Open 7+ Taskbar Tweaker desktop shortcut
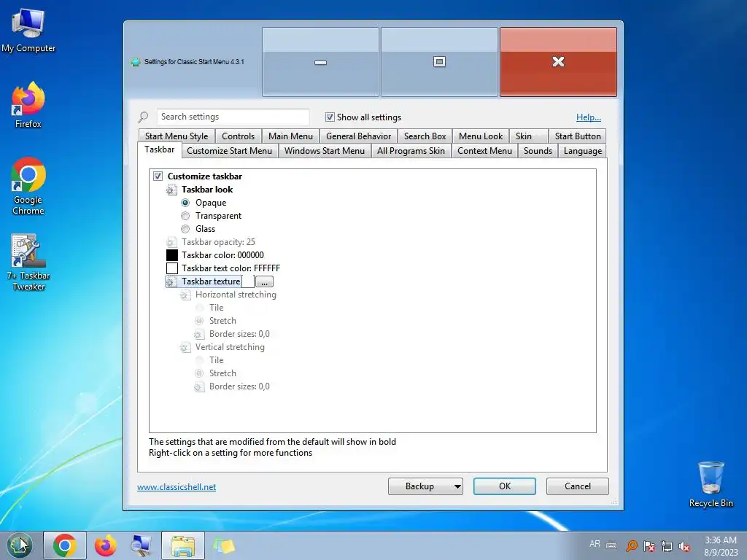 coord(28,262)
